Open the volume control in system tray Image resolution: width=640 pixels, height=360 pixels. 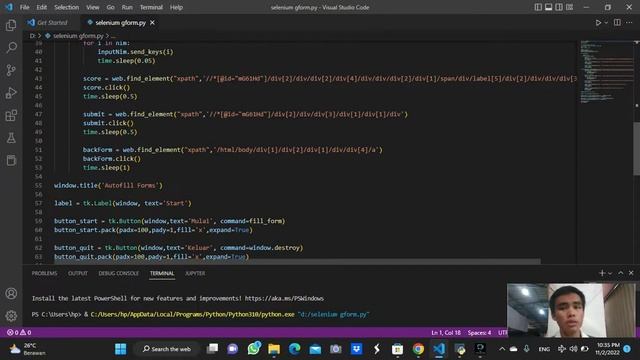pos(573,349)
